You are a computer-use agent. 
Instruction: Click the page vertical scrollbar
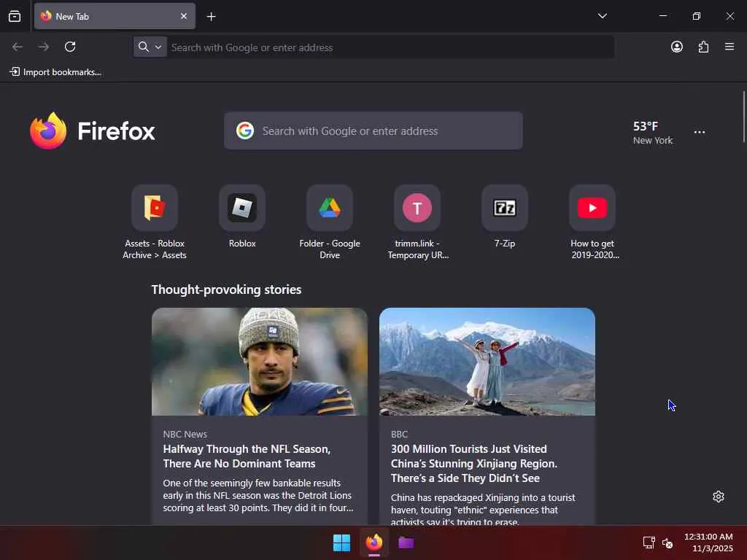coord(743,117)
